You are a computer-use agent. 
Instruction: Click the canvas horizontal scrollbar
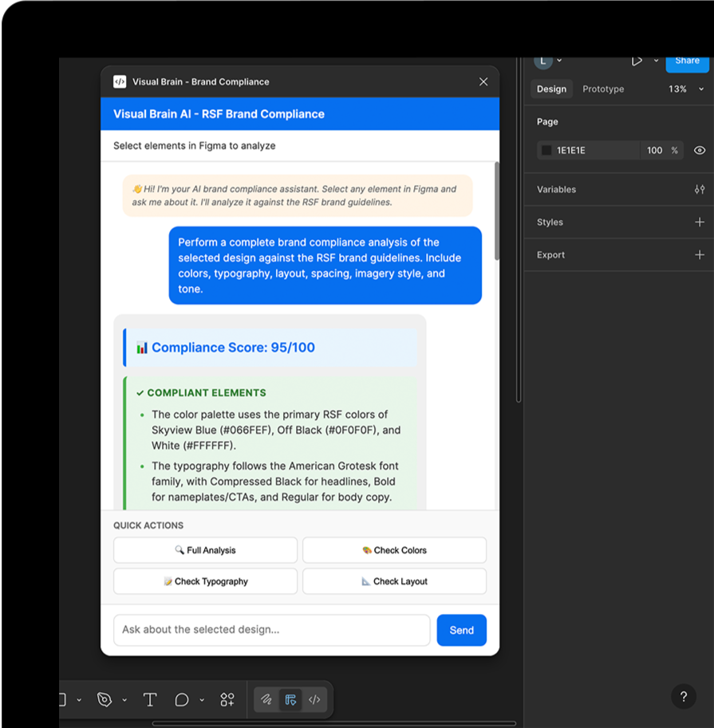coord(333,723)
